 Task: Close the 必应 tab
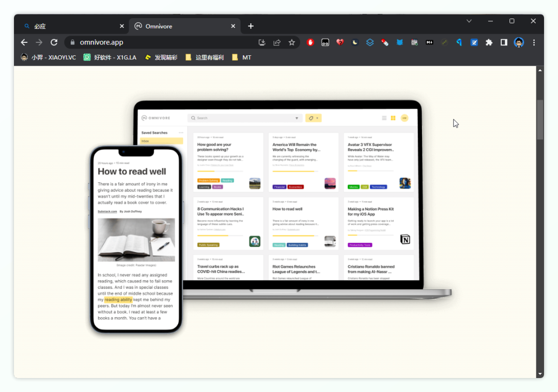coord(122,26)
